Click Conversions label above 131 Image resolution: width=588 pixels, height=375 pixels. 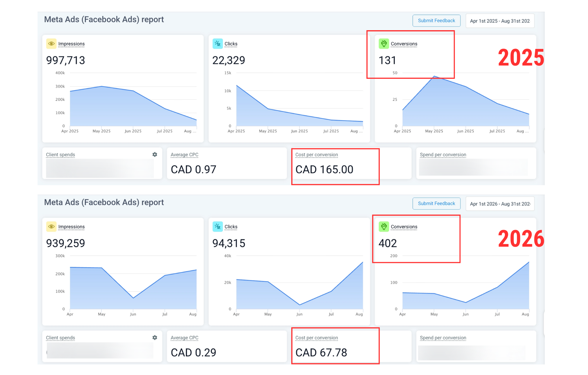point(404,44)
